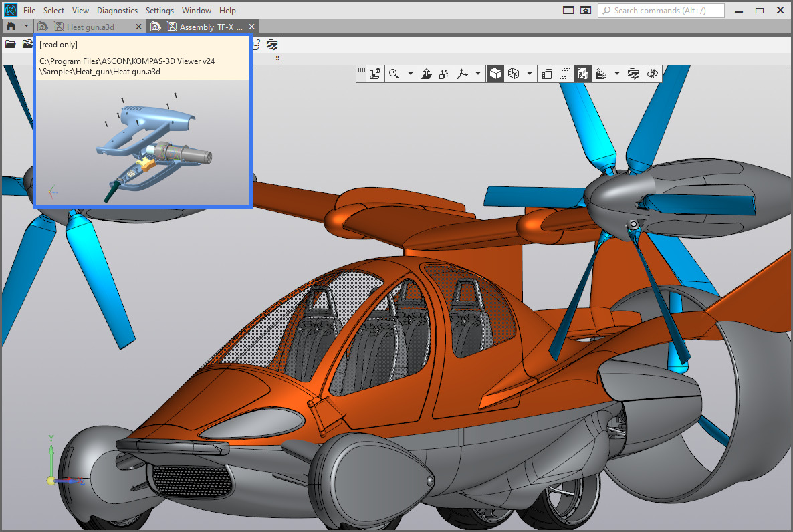Open the File menu
Screen dimensions: 793x532
tap(29, 10)
